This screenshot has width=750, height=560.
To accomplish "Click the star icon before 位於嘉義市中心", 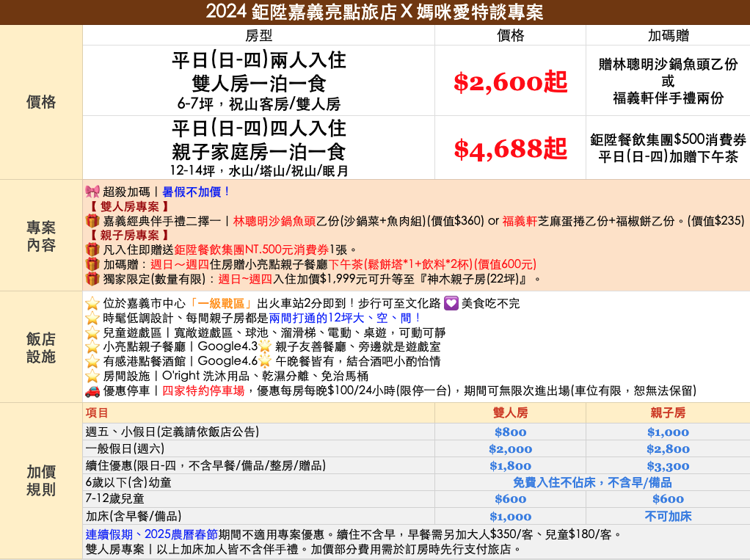I will click(92, 303).
